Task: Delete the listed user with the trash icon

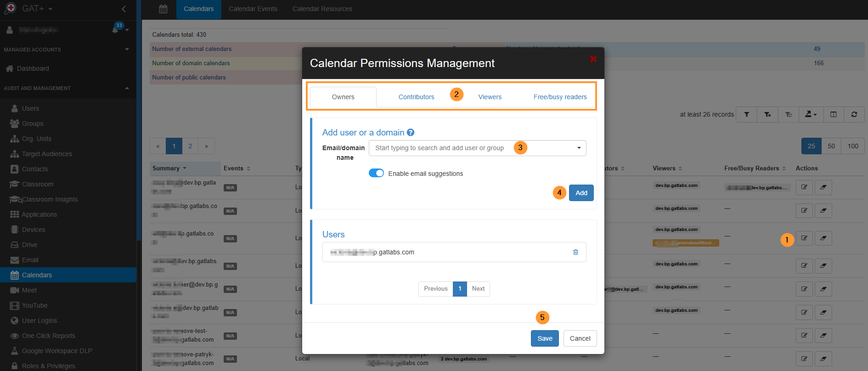Action: tap(575, 252)
